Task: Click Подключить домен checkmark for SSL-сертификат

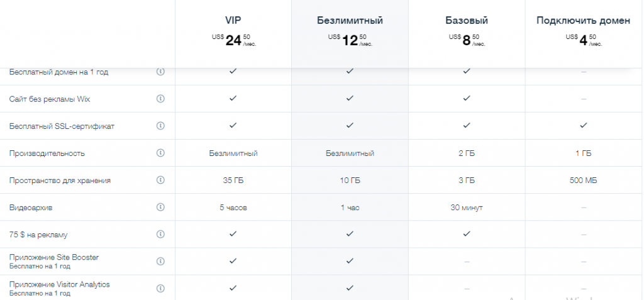Action: pyautogui.click(x=583, y=126)
